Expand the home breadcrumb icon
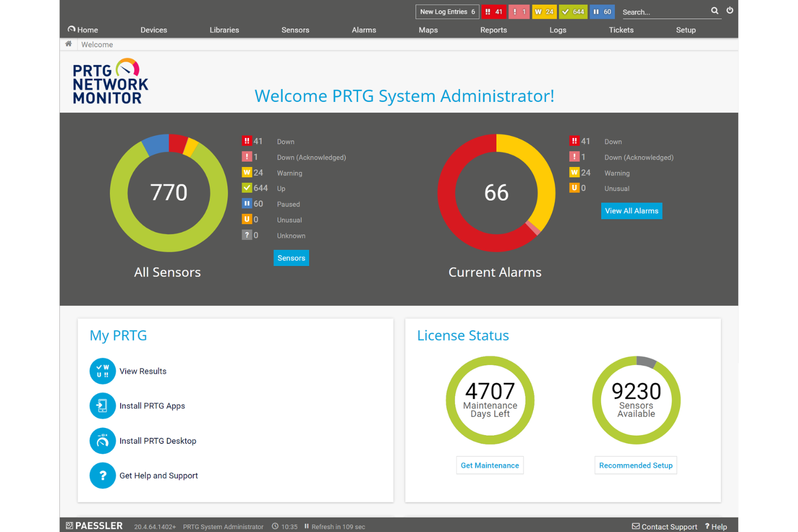 point(68,44)
